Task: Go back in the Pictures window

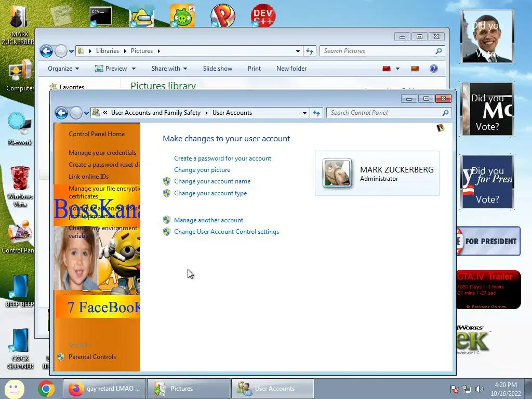Action: point(46,51)
